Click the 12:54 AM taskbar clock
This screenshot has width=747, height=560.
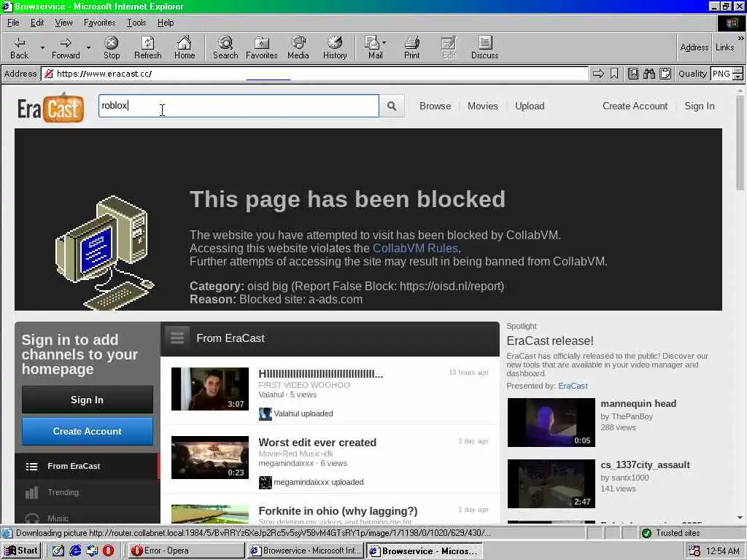point(722,551)
